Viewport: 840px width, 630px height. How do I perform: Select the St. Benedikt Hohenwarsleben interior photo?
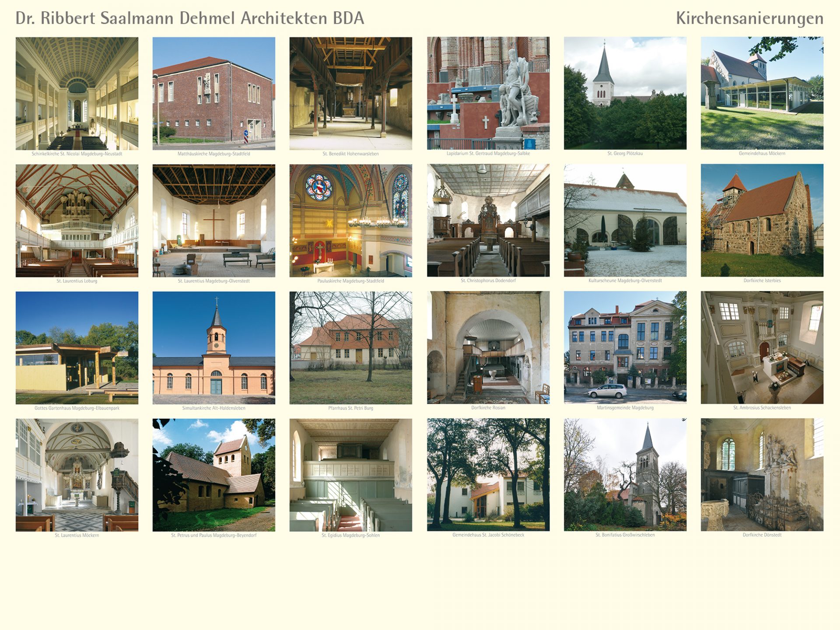350,93
